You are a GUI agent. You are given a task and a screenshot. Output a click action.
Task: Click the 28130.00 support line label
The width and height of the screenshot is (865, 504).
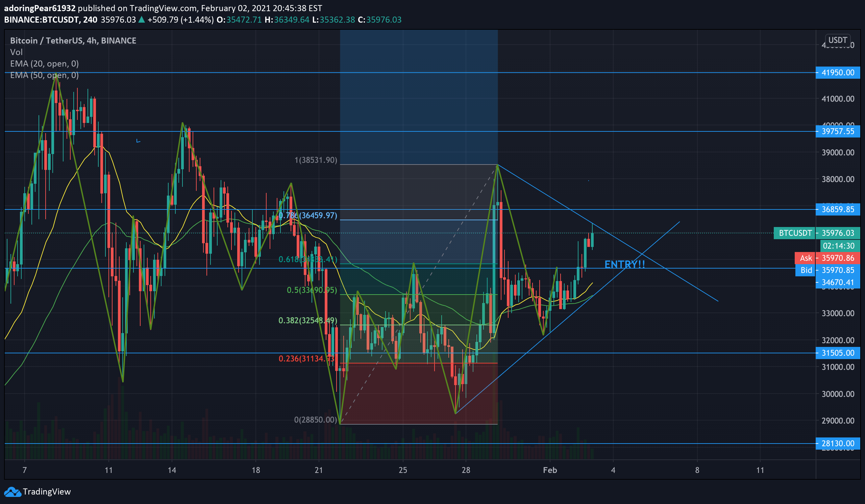838,443
